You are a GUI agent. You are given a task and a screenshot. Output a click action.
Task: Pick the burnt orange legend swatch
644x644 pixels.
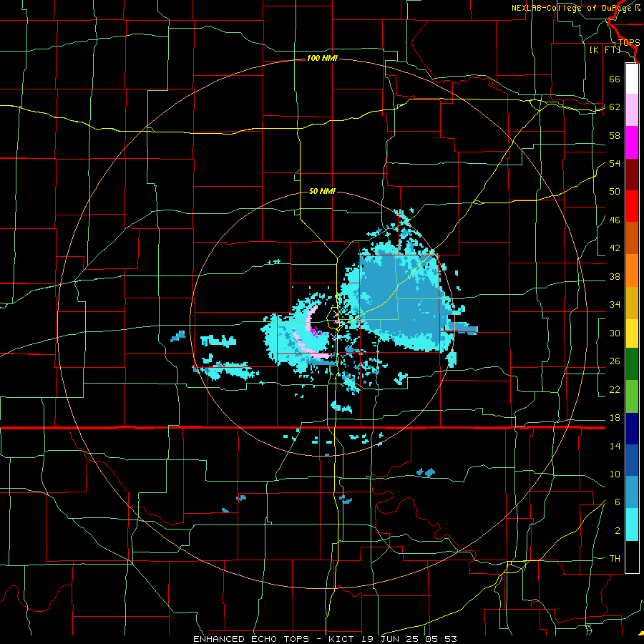(632, 238)
